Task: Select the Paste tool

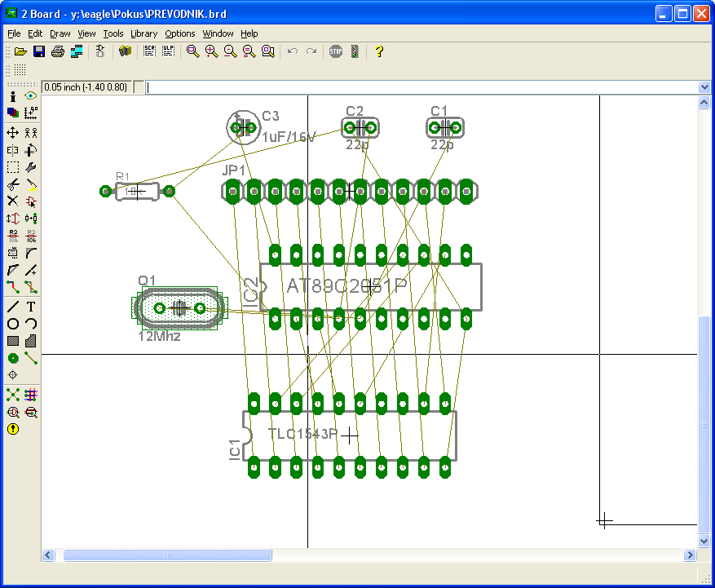Action: 30,184
